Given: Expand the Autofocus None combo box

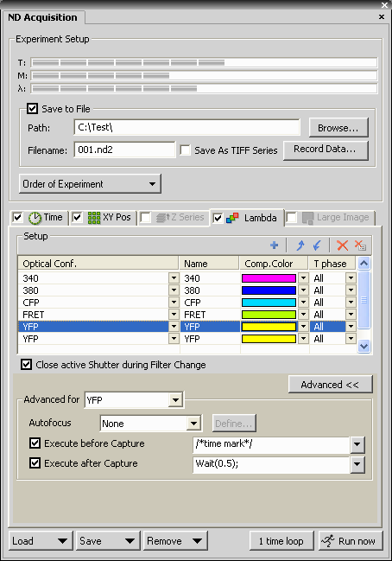Looking at the screenshot, I should point(151,424).
